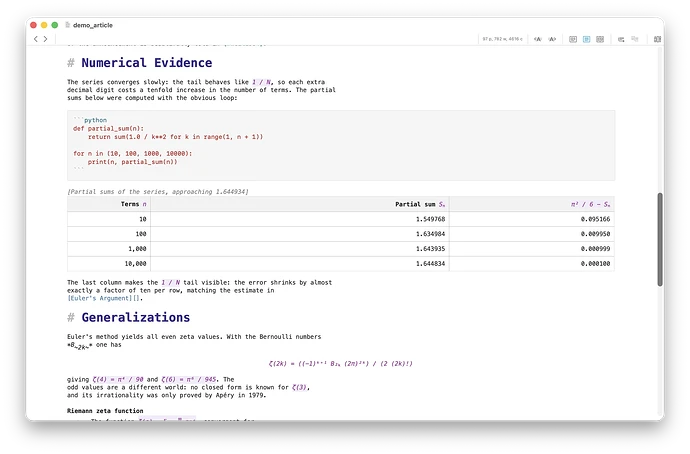Click the inline formula ζ(4) = π⁴ / 90
Image resolution: width=690 pixels, height=454 pixels.
tap(118, 379)
